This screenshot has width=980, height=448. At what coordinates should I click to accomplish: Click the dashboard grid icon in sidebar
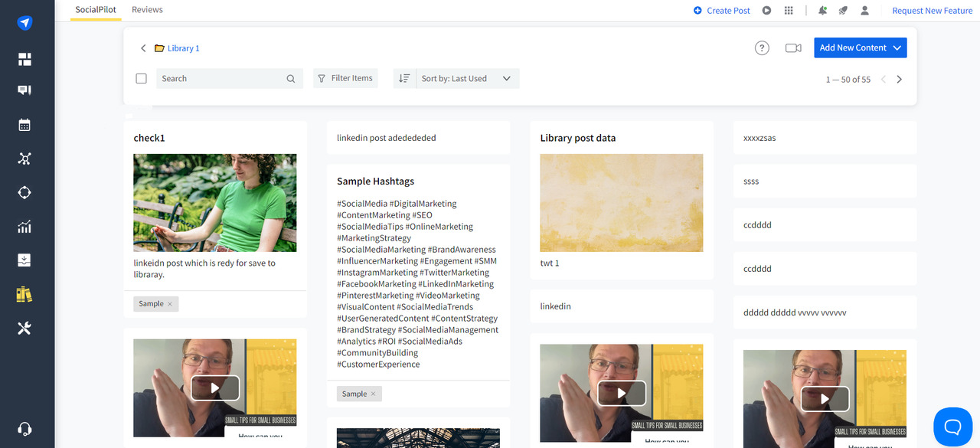[x=24, y=60]
